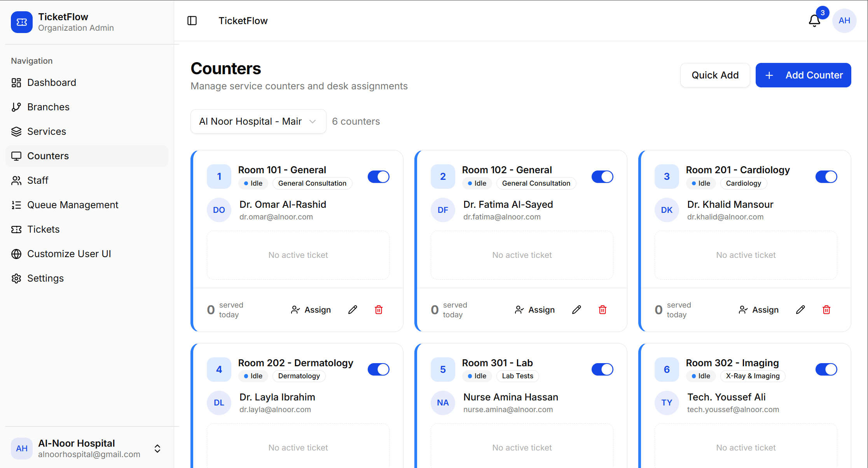Assign staff to Room 102 - General
This screenshot has width=868, height=468.
point(534,310)
